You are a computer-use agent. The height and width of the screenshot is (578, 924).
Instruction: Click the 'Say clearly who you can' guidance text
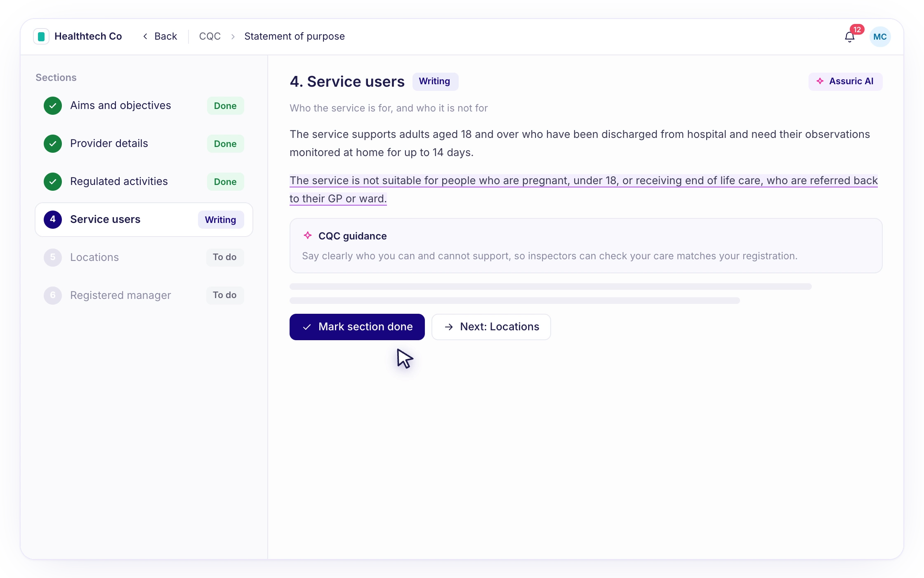[549, 256]
